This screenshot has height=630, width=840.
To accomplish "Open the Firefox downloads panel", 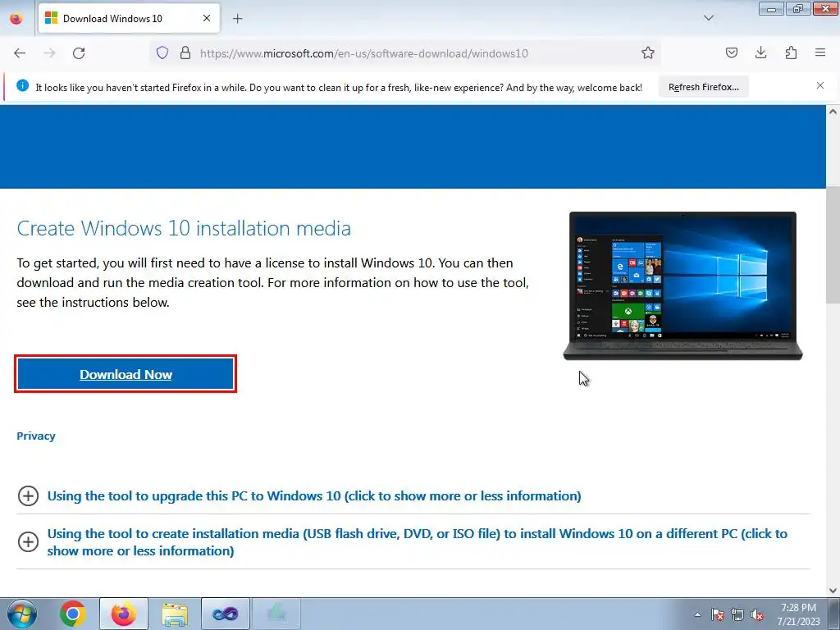I will [x=760, y=53].
